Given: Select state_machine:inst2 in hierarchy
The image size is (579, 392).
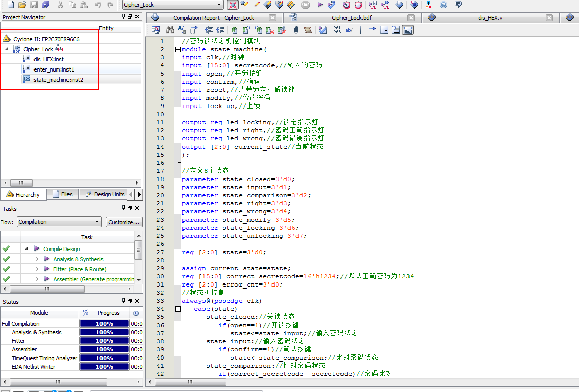Looking at the screenshot, I should pos(58,80).
